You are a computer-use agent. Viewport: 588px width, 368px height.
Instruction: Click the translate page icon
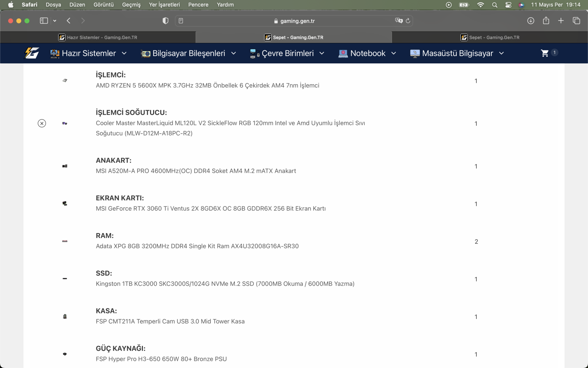point(399,21)
